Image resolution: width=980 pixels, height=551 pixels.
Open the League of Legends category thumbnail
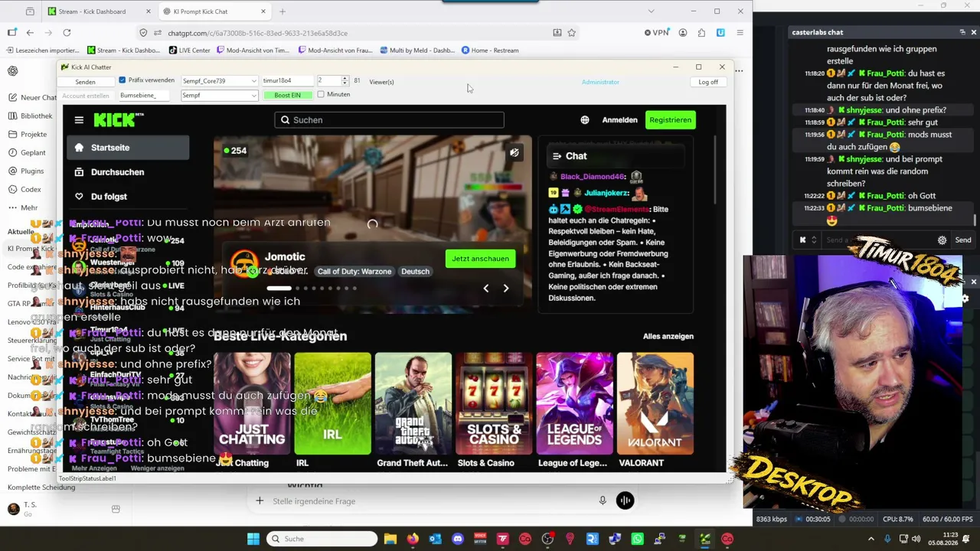(x=574, y=403)
